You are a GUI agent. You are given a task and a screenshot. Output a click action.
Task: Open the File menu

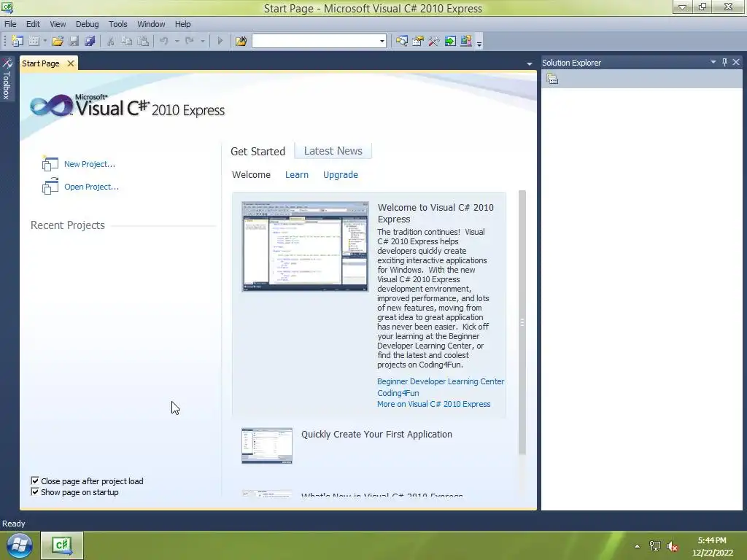pyautogui.click(x=10, y=24)
